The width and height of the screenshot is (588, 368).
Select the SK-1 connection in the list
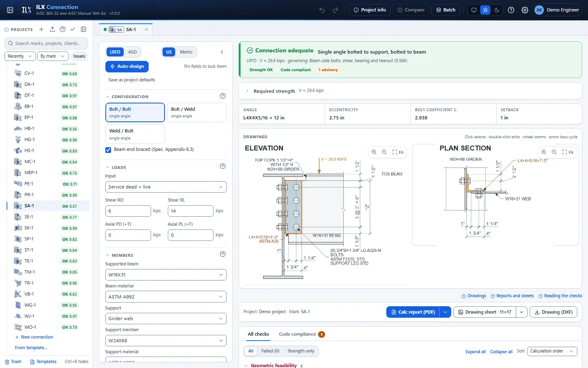point(47,228)
